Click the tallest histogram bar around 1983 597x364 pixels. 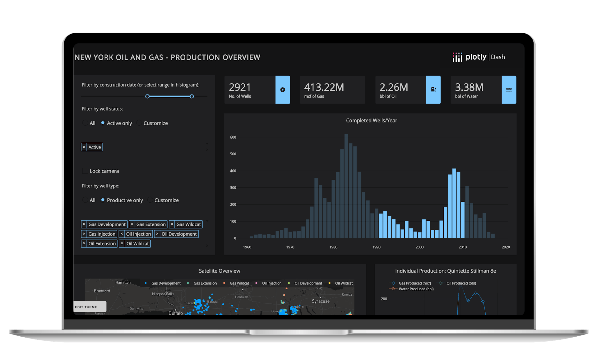(347, 187)
